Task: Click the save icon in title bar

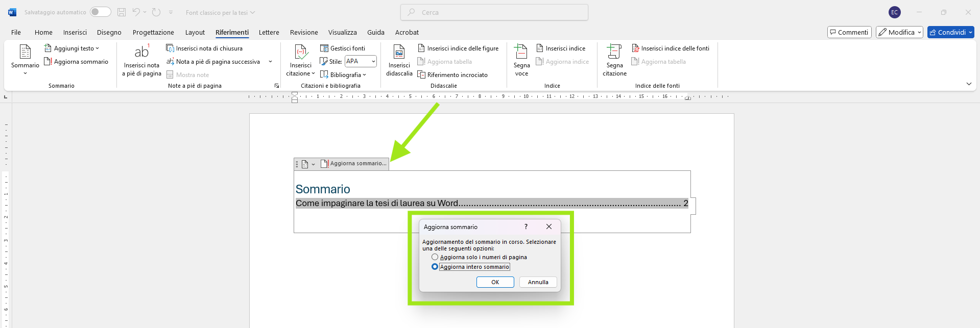Action: click(122, 12)
